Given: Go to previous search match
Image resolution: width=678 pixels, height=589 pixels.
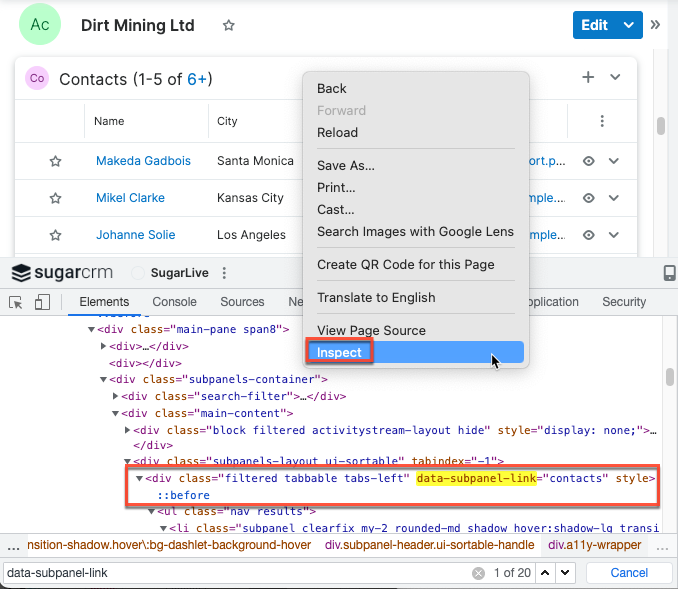Looking at the screenshot, I should point(545,573).
